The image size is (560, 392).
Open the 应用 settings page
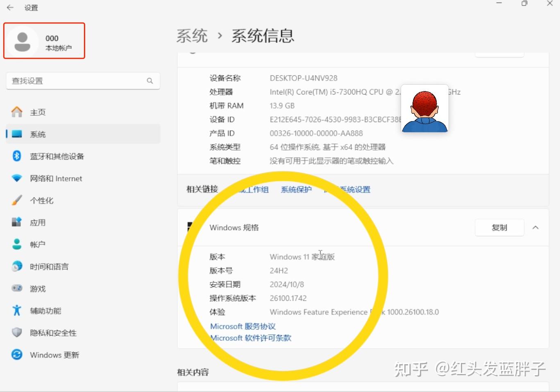coord(83,223)
